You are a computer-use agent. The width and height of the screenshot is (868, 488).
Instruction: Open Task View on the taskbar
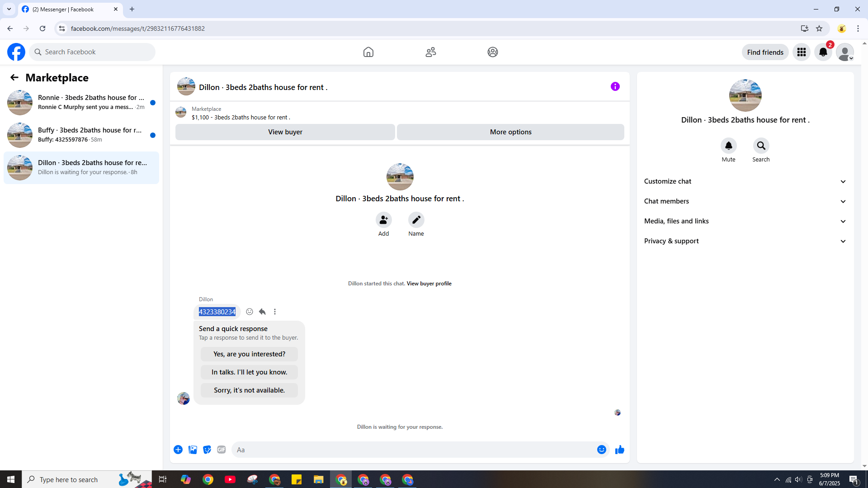pos(163,479)
